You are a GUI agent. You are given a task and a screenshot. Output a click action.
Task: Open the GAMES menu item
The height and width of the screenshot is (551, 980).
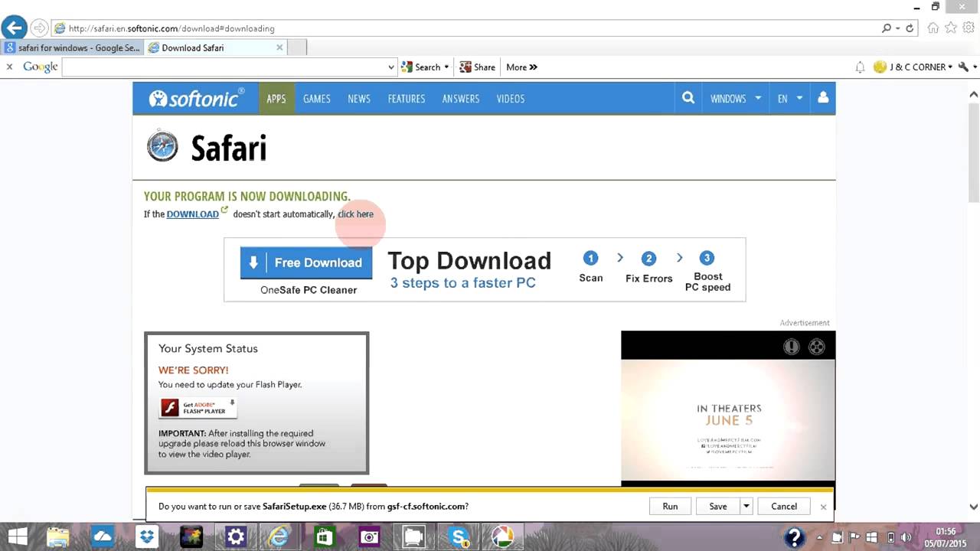click(x=317, y=98)
